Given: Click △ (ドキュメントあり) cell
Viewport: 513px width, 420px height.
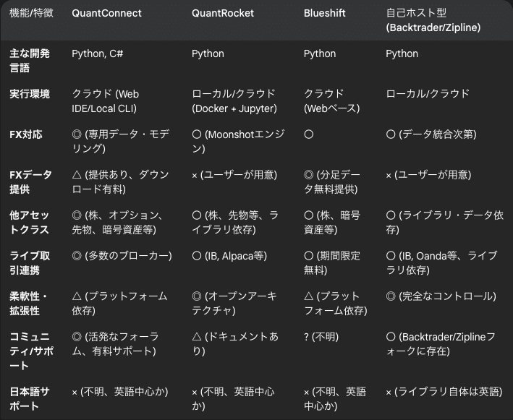Looking at the screenshot, I should 235,344.
